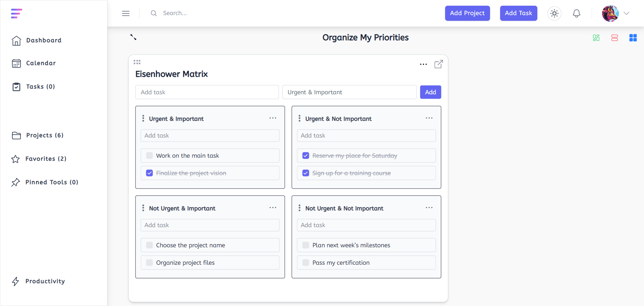Click the Add Project button

point(467,13)
